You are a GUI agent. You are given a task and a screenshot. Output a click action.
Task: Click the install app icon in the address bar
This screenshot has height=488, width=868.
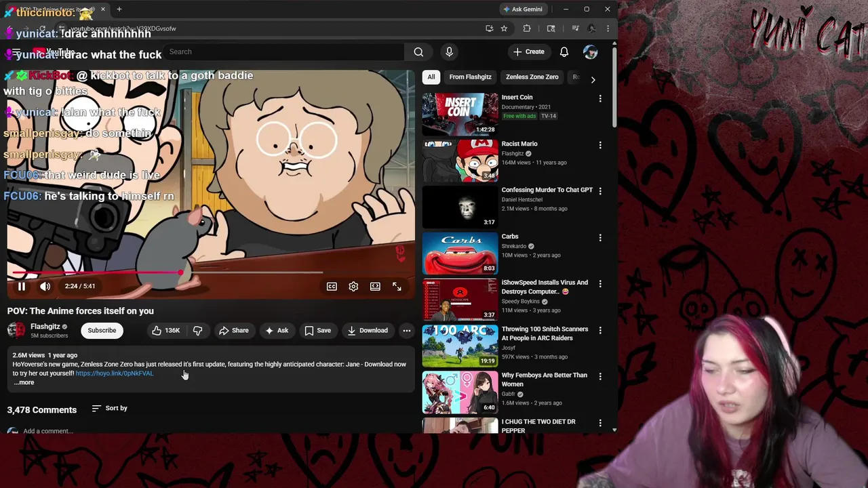point(489,28)
